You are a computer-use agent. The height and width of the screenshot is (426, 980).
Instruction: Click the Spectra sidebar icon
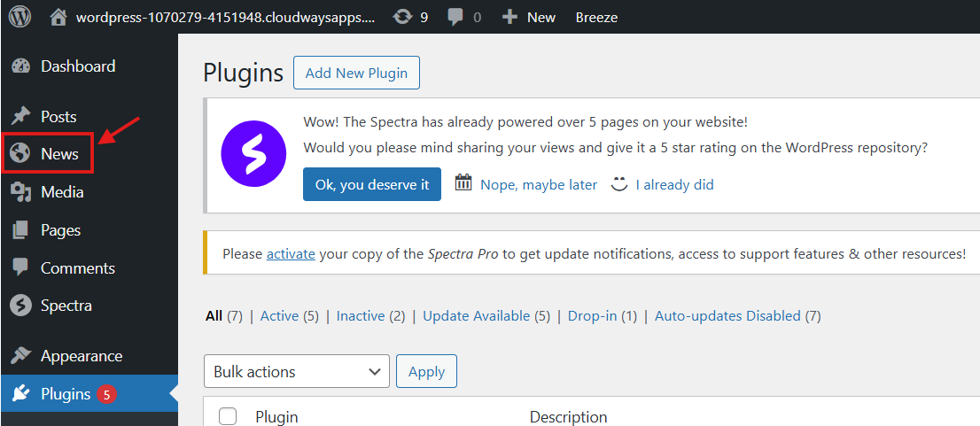click(20, 306)
